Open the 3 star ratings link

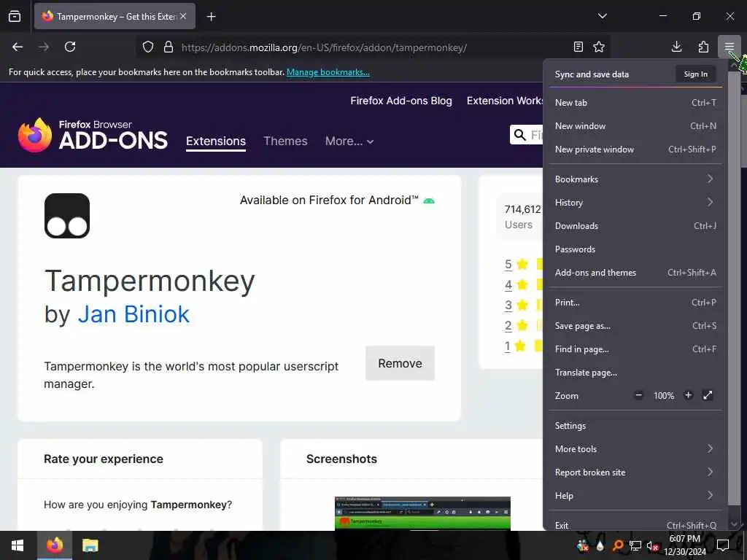(508, 306)
